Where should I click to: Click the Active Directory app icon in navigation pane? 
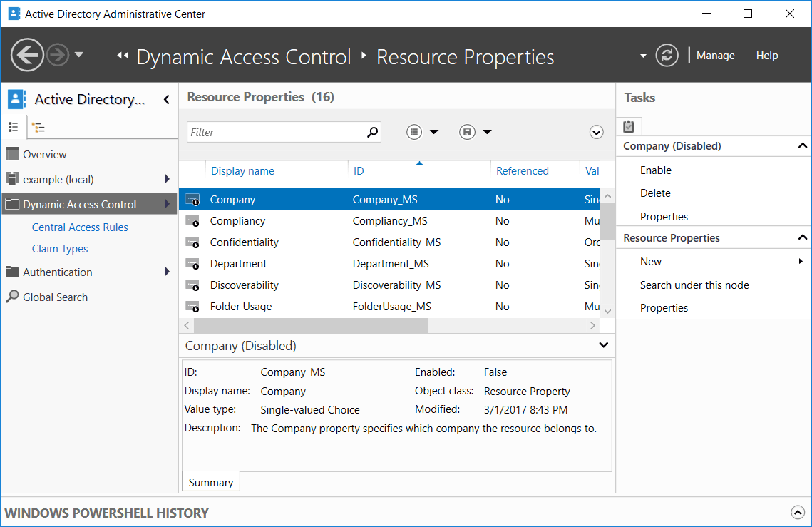pos(16,99)
